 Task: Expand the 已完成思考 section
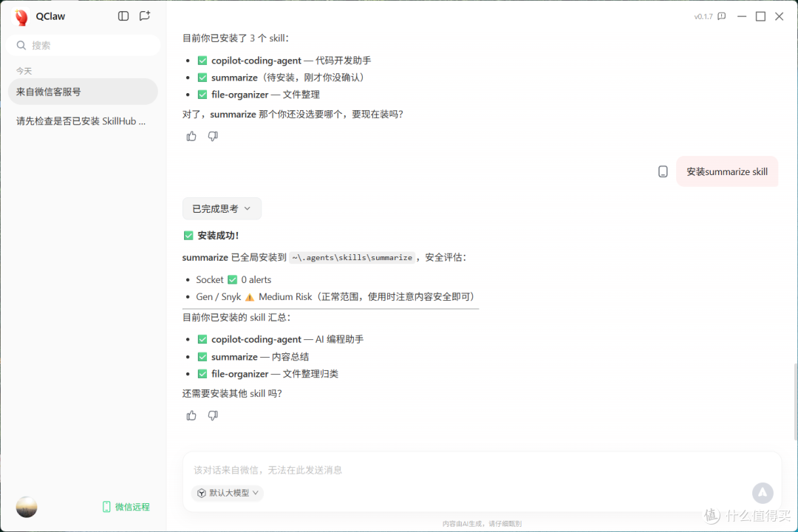pos(222,208)
